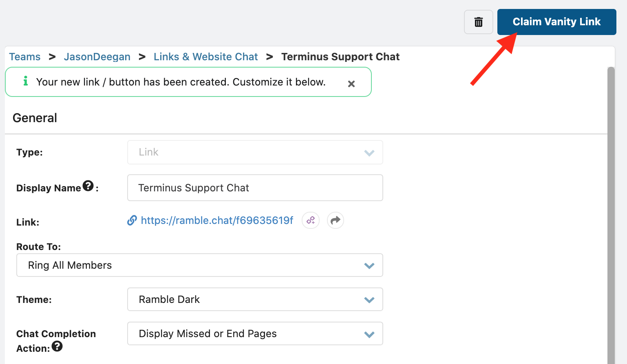The height and width of the screenshot is (364, 627).
Task: Open Chat Completion Action dropdown
Action: click(x=255, y=333)
